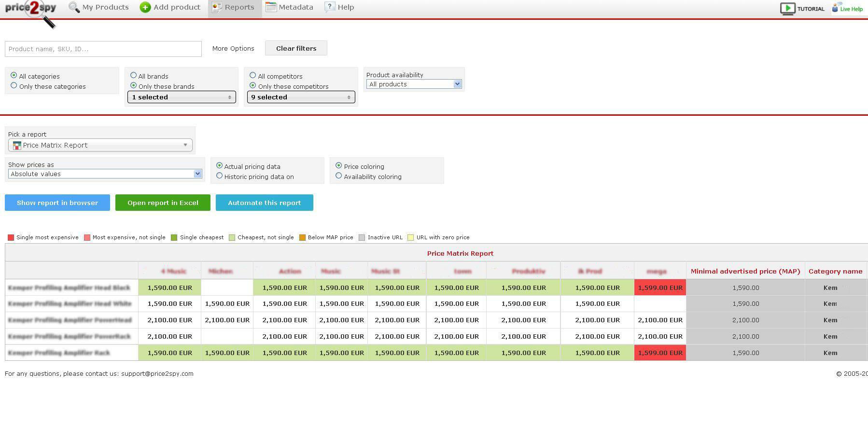Open the Pick a report dropdown
This screenshot has height=425, width=868.
coord(100,145)
